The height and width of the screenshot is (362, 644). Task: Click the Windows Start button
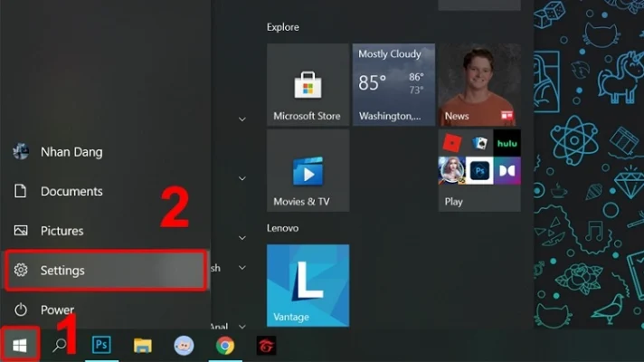click(x=20, y=345)
